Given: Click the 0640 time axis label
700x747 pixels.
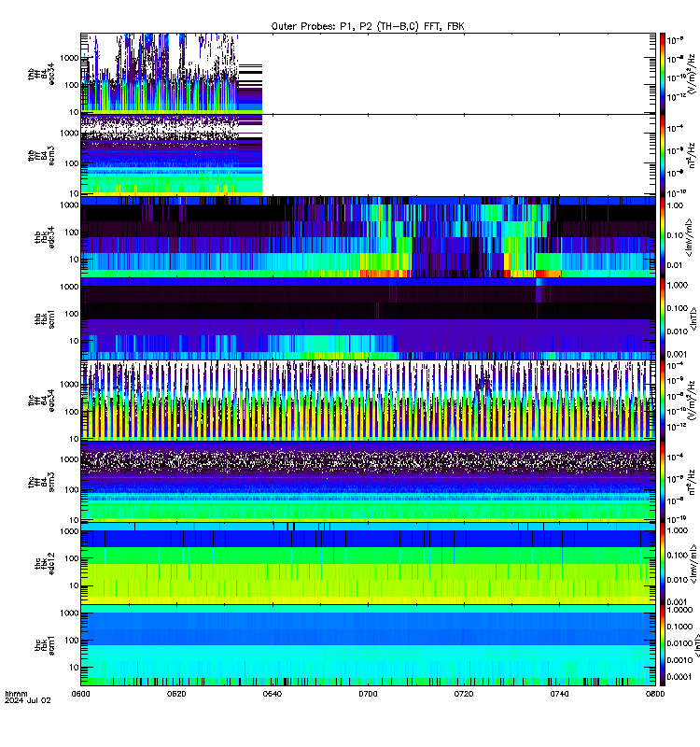Looking at the screenshot, I should point(272,694).
